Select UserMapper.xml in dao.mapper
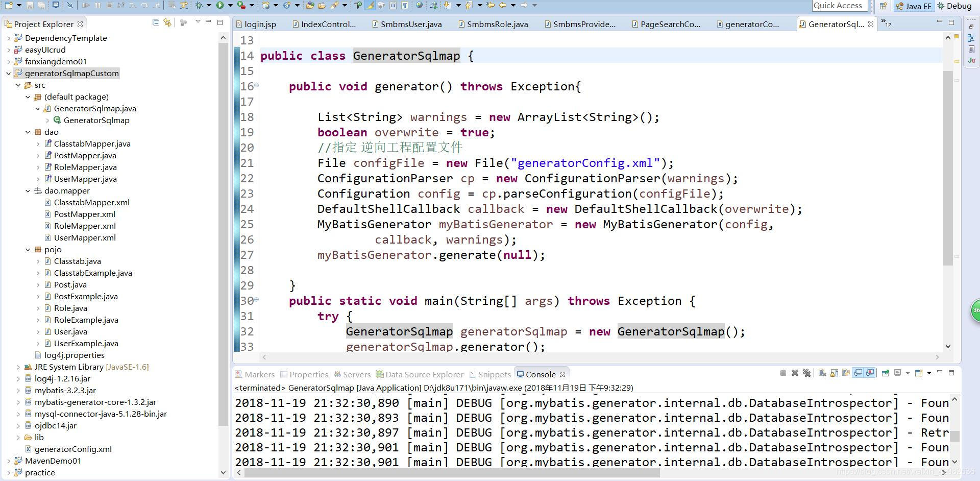 click(x=80, y=238)
